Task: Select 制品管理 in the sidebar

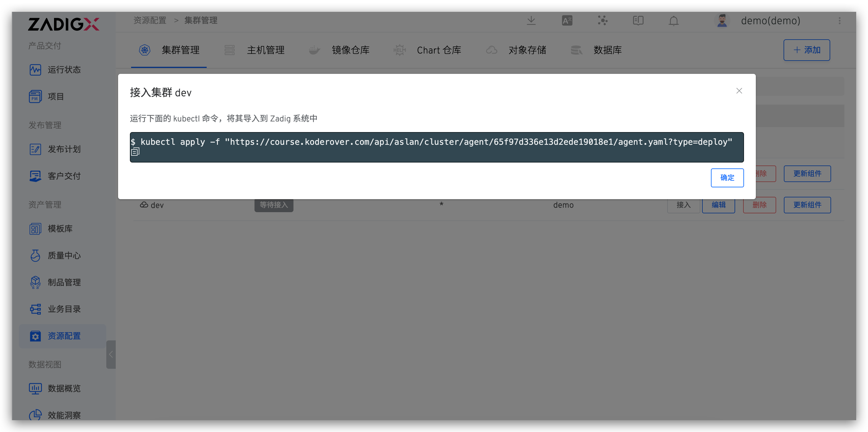Action: tap(64, 282)
